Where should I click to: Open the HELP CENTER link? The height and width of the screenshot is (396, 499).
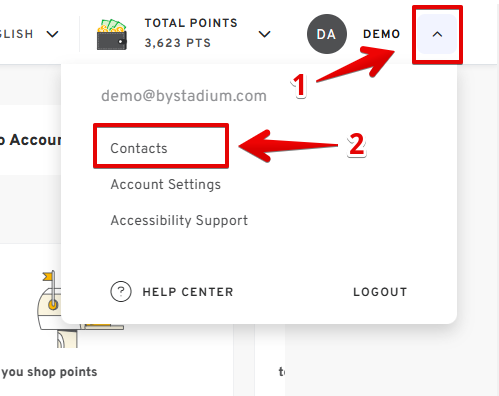click(188, 292)
